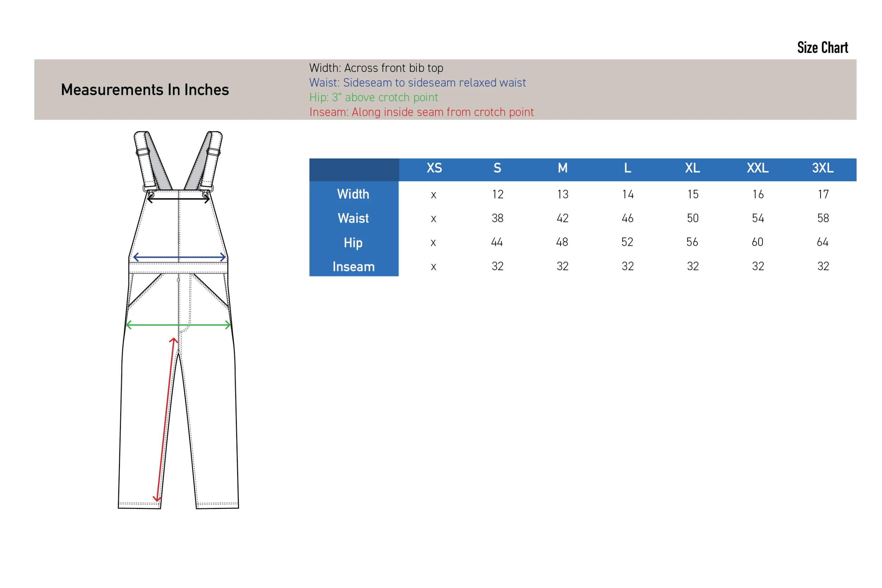Click the Hip row label
Screen dimensions: 882x588
[x=353, y=243]
